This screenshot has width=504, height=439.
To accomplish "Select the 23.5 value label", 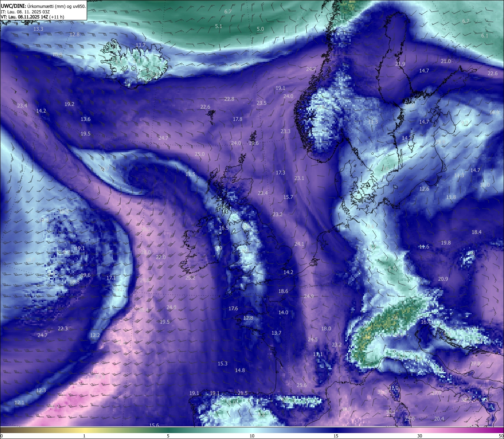I will (x=261, y=103).
